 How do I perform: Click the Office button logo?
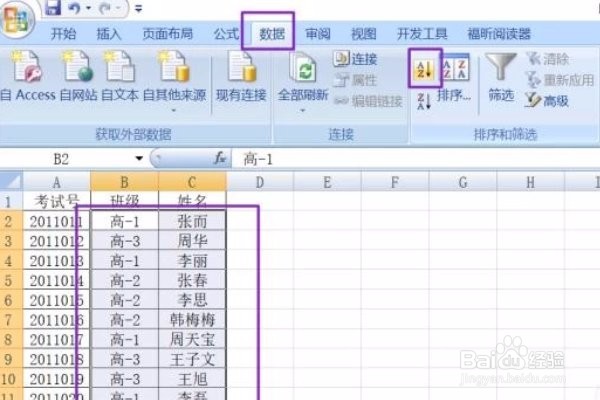(x=16, y=19)
